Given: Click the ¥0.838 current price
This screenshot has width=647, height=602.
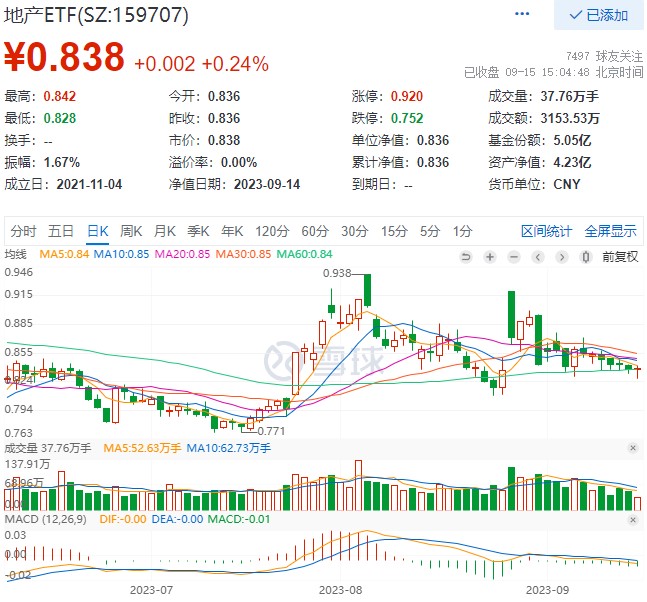Looking at the screenshot, I should tap(64, 57).
